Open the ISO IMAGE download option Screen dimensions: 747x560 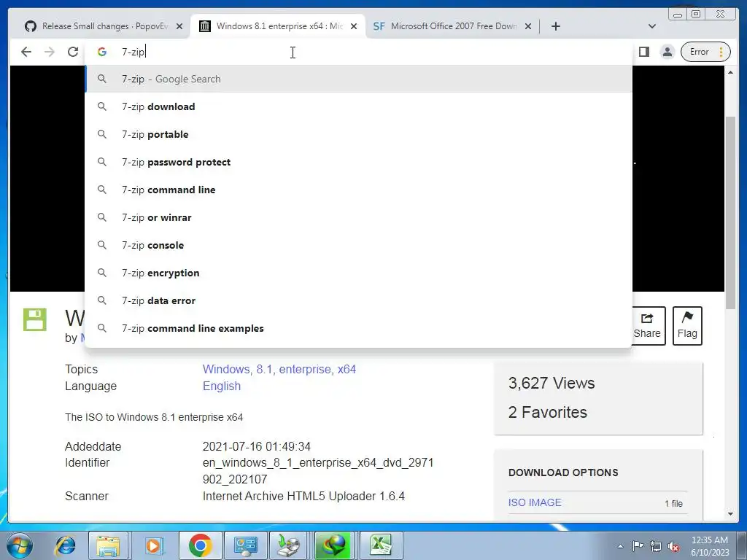[535, 502]
